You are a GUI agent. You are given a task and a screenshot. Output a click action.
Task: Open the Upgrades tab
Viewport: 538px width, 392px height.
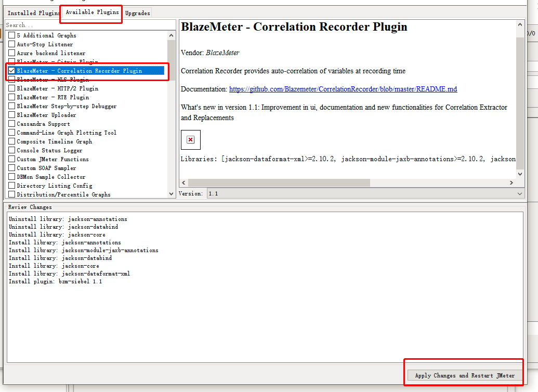click(x=137, y=13)
